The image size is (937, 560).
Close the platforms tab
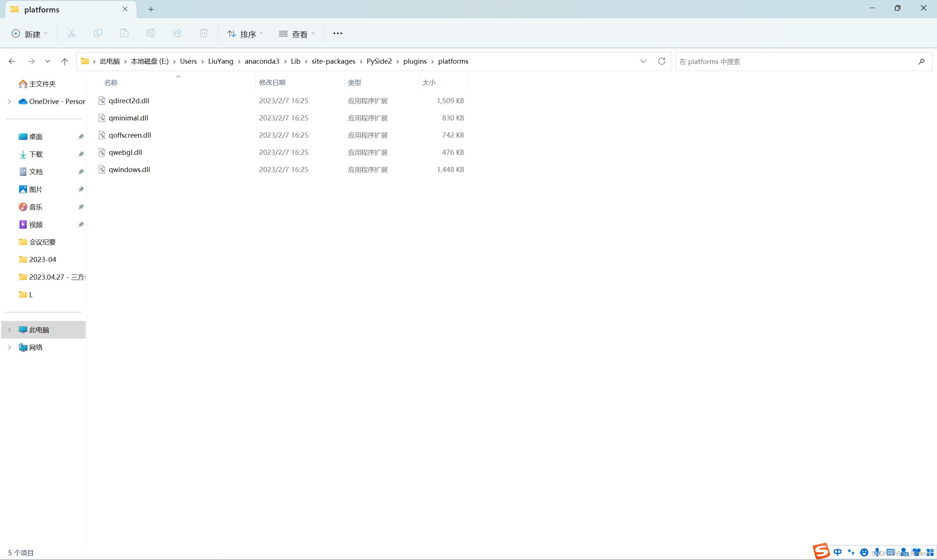(125, 9)
